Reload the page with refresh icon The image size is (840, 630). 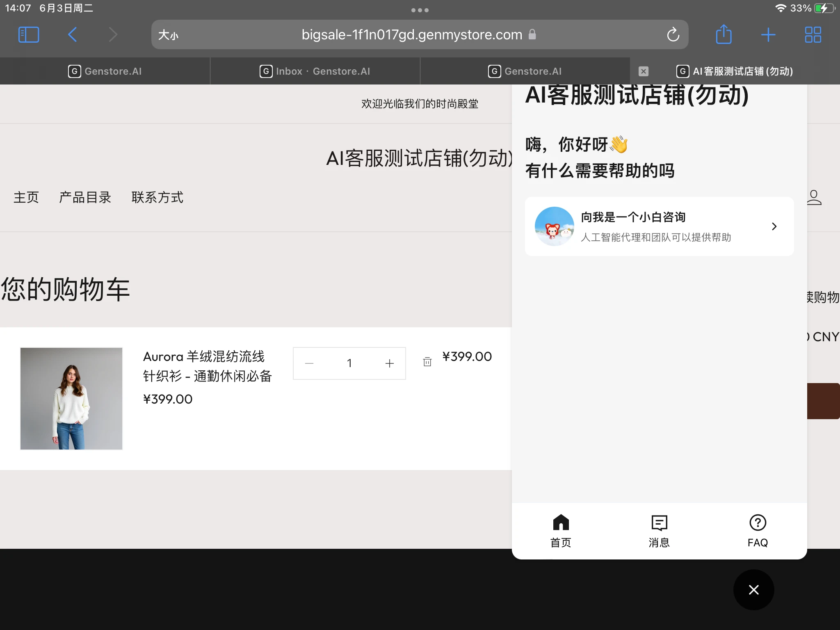(x=673, y=35)
